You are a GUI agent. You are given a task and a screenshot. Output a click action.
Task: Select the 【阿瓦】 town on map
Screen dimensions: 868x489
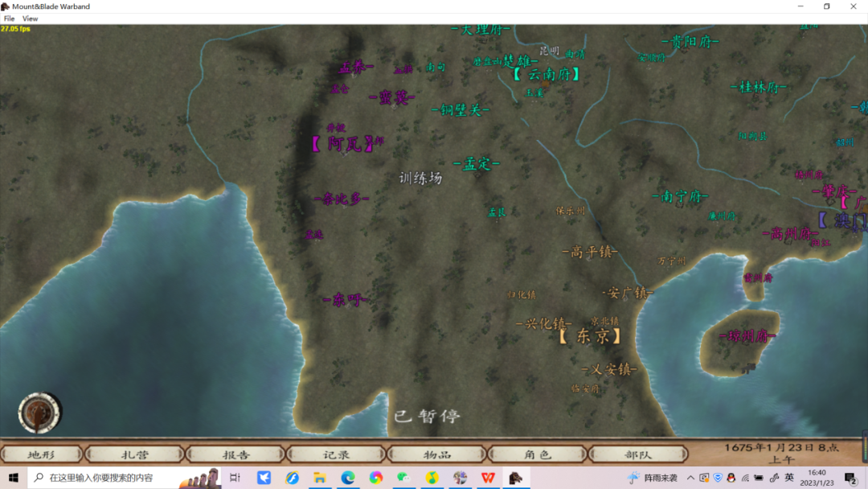[342, 144]
